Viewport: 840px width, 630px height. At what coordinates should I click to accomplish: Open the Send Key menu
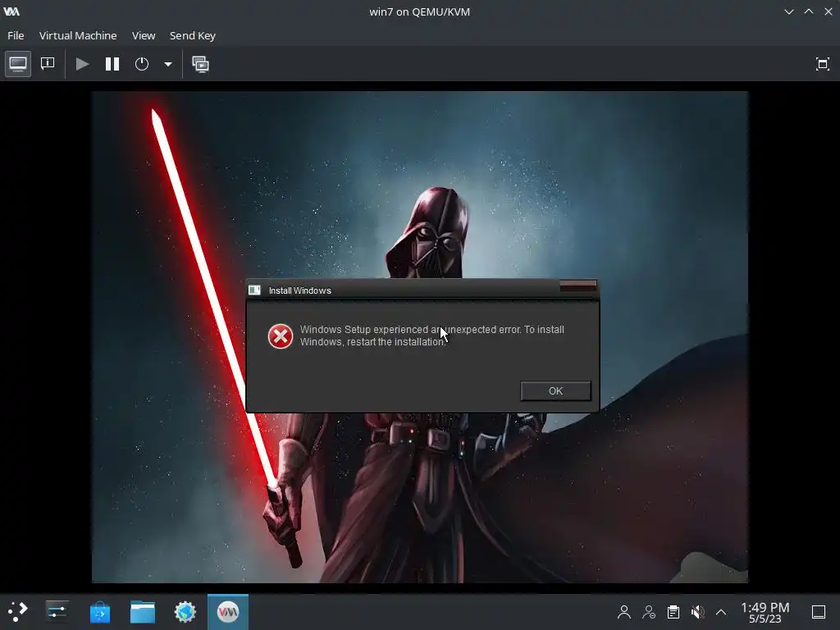192,35
